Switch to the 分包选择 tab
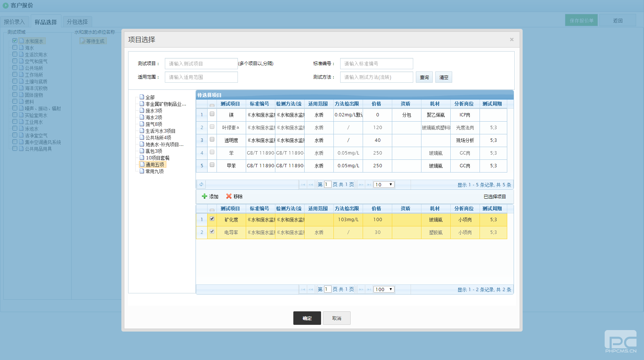 tap(77, 22)
